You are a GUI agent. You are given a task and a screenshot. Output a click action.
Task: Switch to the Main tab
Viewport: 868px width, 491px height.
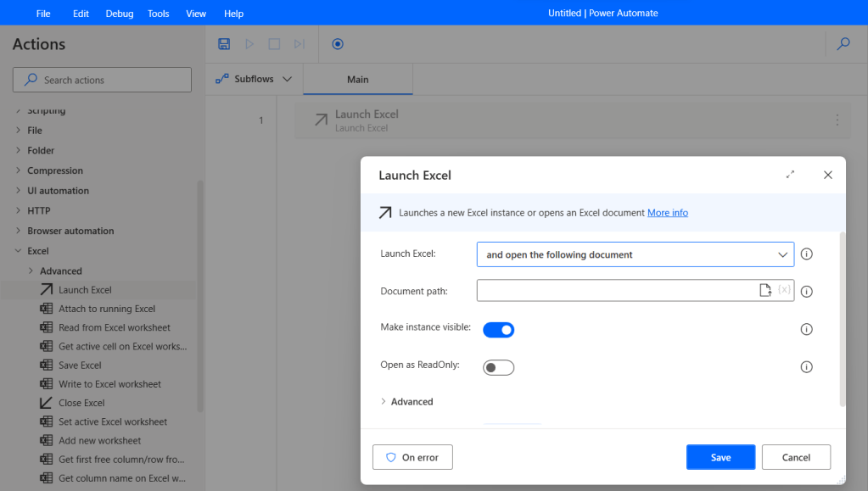(357, 80)
